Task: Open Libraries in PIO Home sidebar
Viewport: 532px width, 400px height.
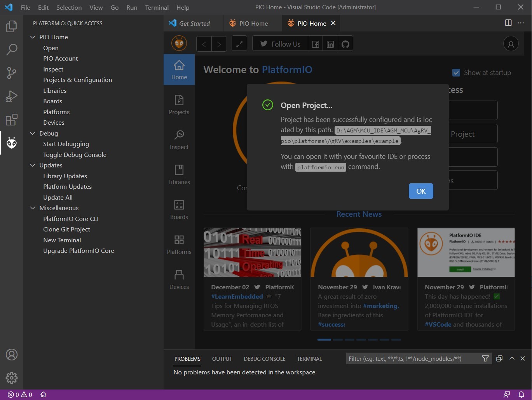Action: click(179, 175)
